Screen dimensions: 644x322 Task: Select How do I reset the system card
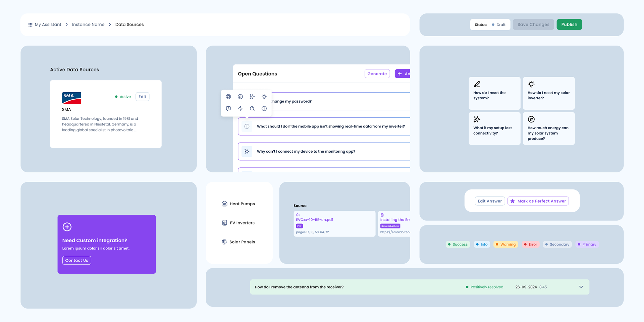(x=494, y=93)
